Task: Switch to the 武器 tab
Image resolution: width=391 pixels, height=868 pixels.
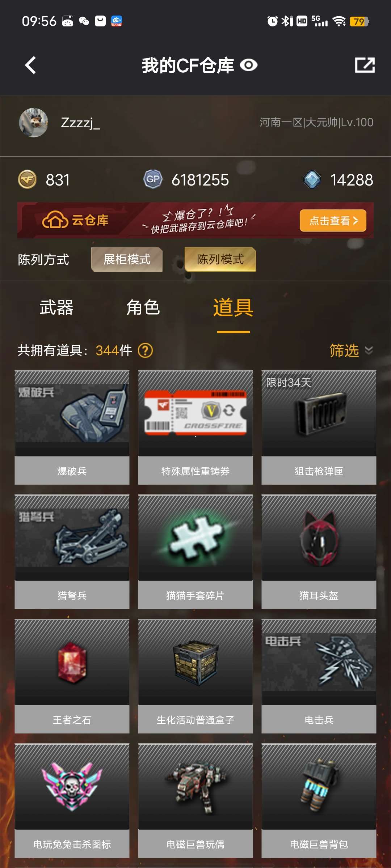Action: pos(56,307)
